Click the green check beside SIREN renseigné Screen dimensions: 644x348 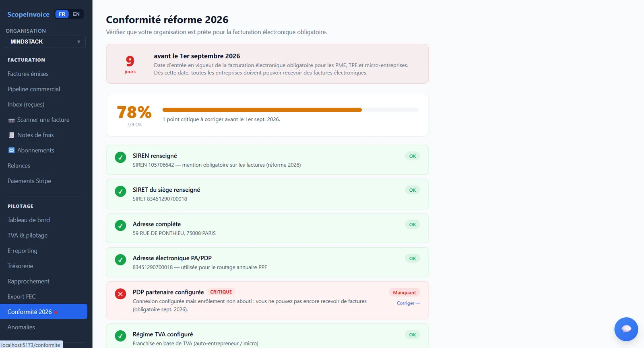pyautogui.click(x=120, y=157)
